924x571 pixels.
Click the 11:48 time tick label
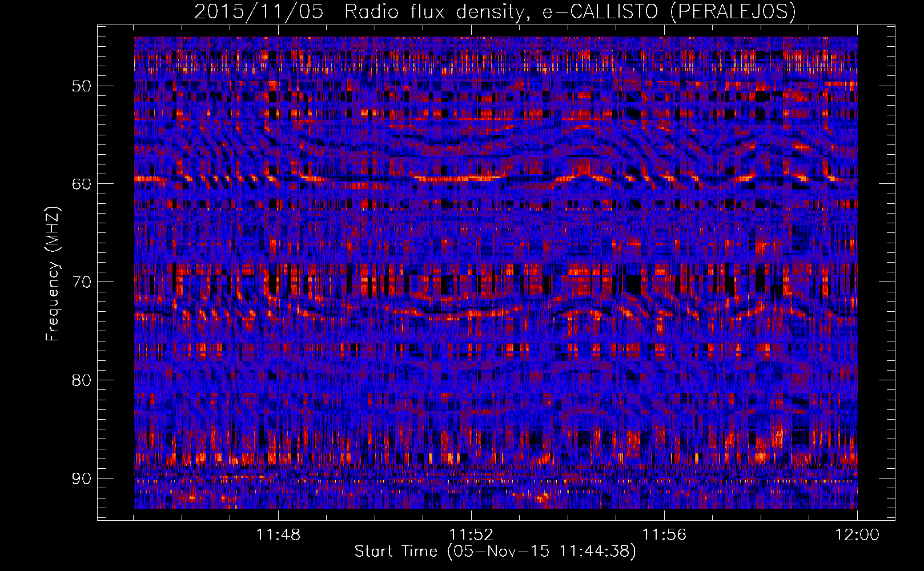pos(278,535)
